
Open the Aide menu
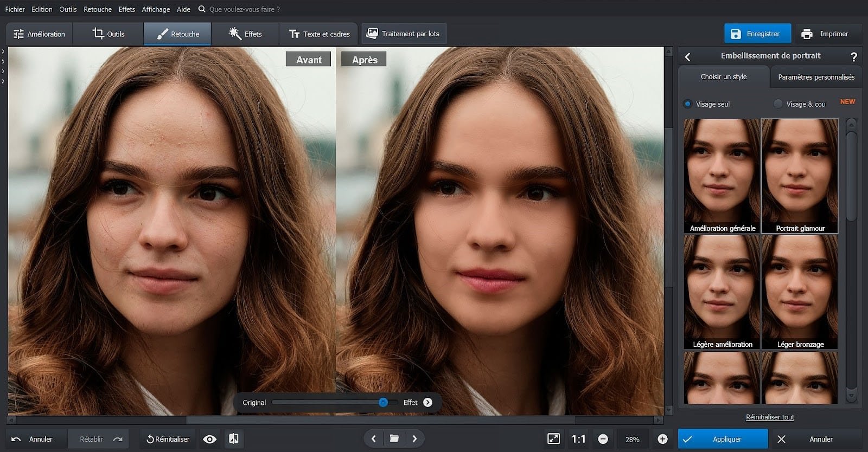pyautogui.click(x=183, y=9)
